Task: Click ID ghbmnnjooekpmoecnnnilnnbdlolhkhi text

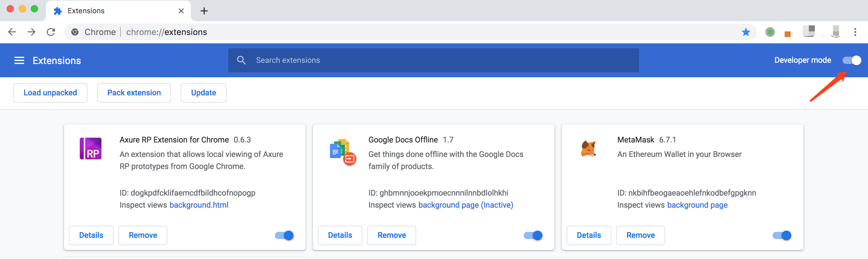Action: [438, 193]
